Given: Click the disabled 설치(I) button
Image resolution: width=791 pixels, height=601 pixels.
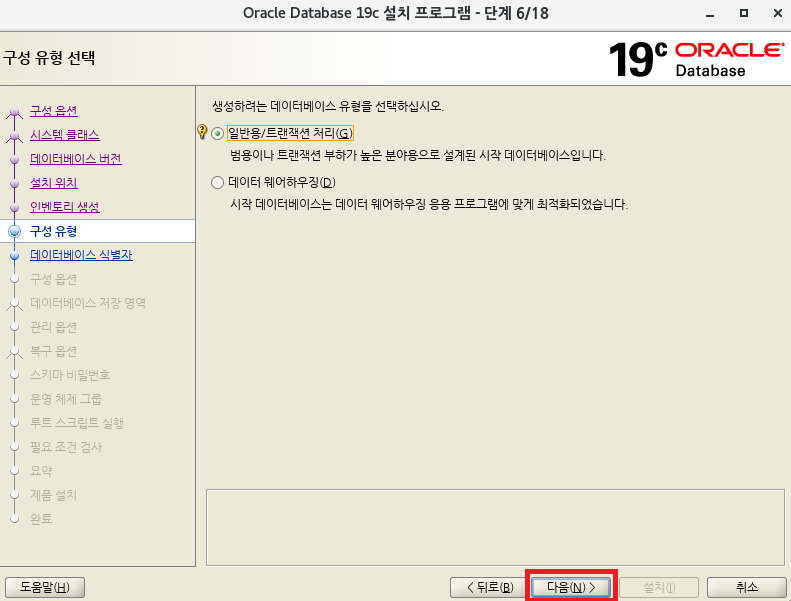Looking at the screenshot, I should point(659,587).
